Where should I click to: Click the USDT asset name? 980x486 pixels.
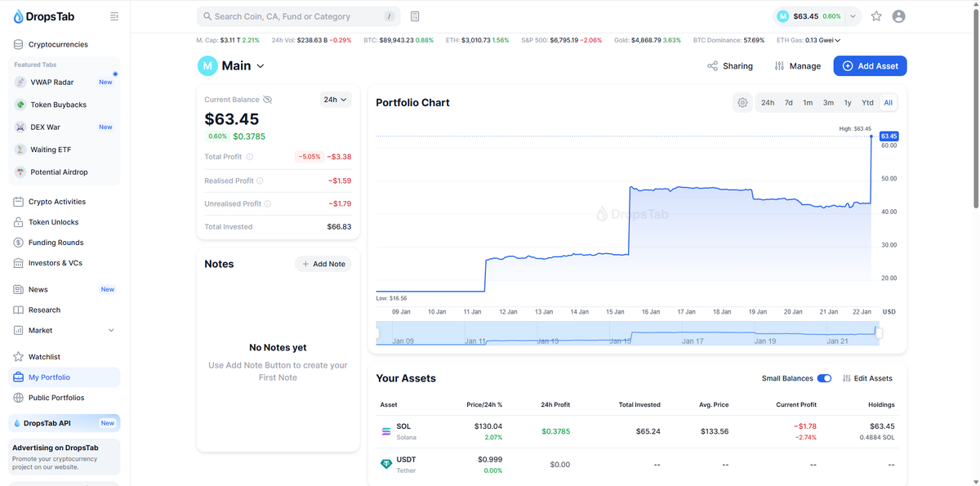(406, 460)
